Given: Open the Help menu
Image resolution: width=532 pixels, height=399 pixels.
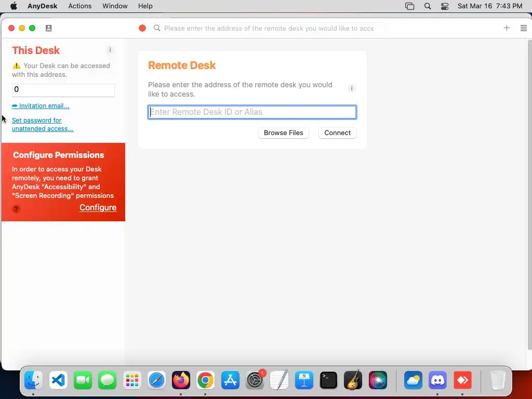Looking at the screenshot, I should pyautogui.click(x=145, y=6).
